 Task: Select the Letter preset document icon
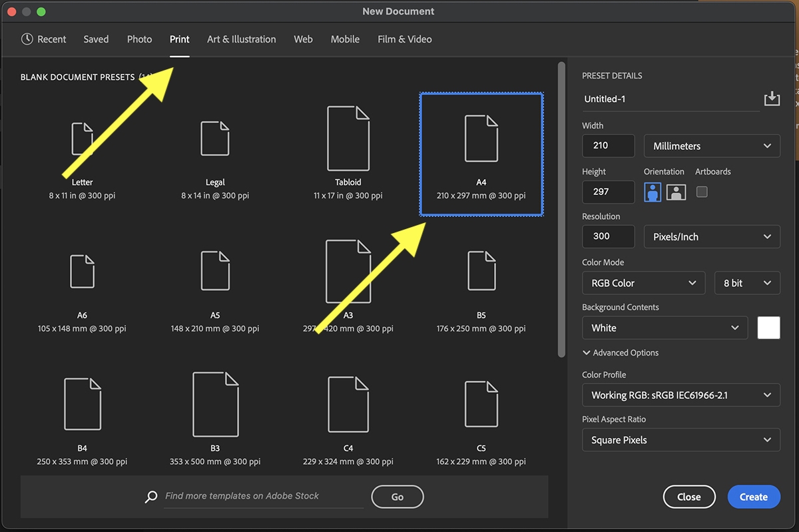click(x=82, y=138)
